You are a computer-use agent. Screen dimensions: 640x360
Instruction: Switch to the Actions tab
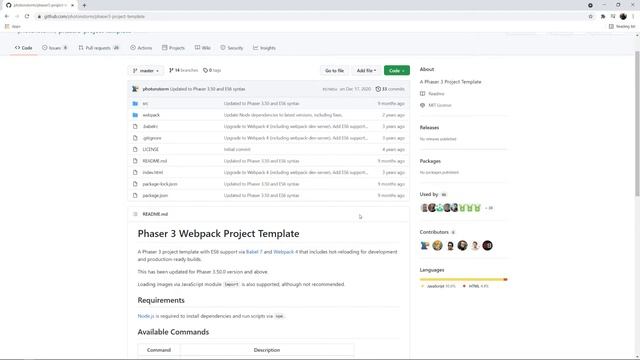click(141, 48)
